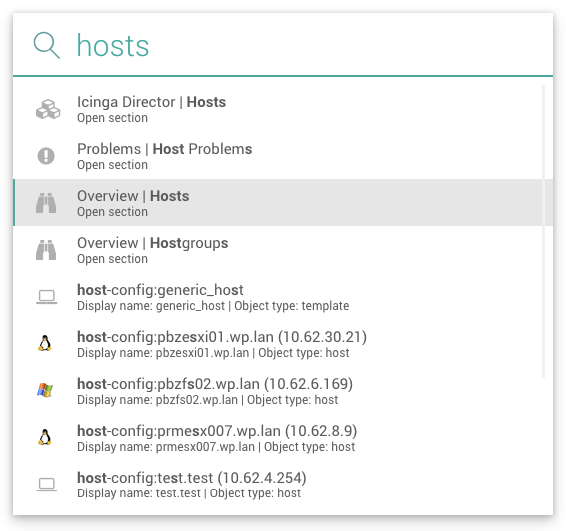Click 'Open section' under Icinga Director | Hosts
This screenshot has height=531, width=566.
112,118
